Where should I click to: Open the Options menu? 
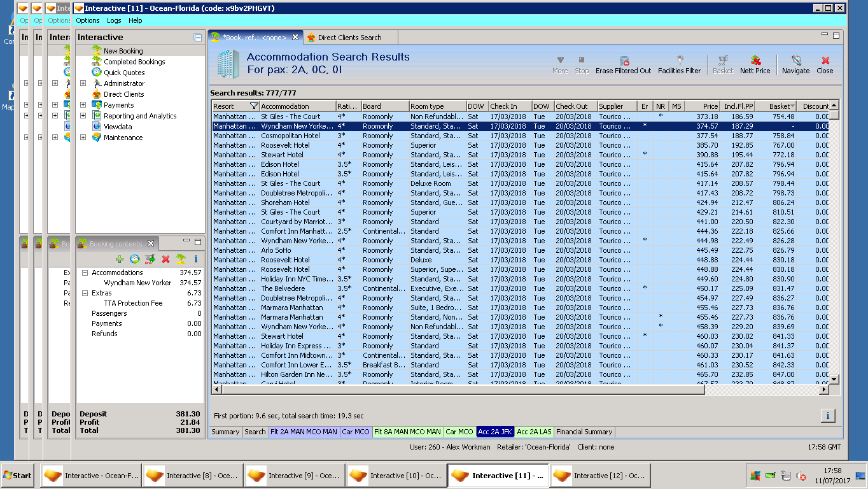(x=88, y=20)
